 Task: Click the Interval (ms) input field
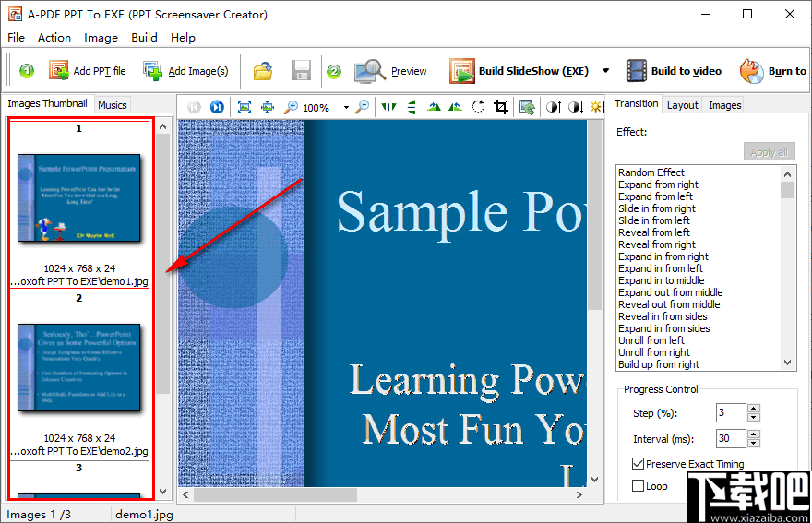click(x=731, y=438)
